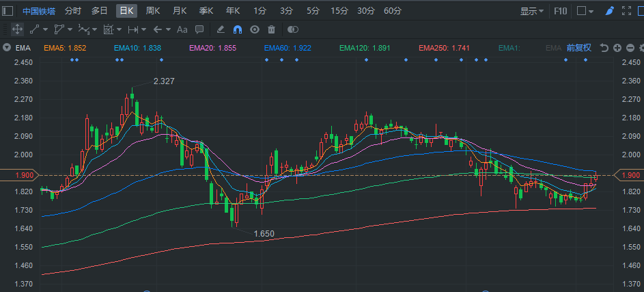Open F10 company information

(560, 11)
